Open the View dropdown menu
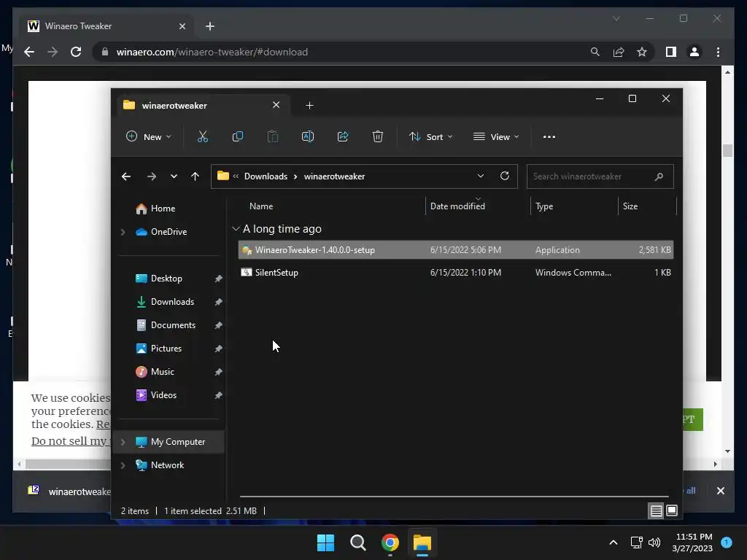Screen dimensions: 747x560 tap(496, 136)
